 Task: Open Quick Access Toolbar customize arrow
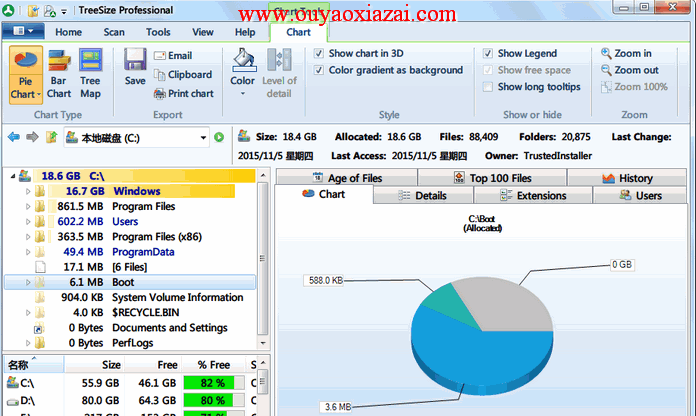pyautogui.click(x=64, y=11)
